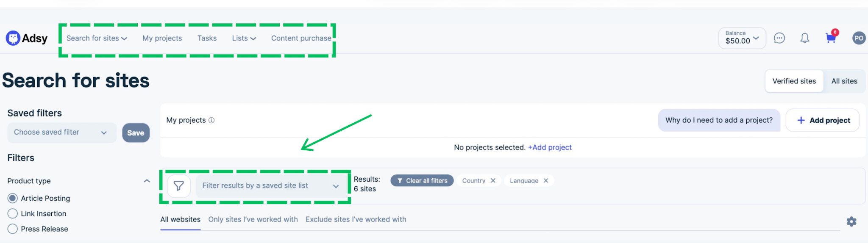Open the shopping cart
Image resolution: width=868 pixels, height=243 pixels.
(x=831, y=37)
